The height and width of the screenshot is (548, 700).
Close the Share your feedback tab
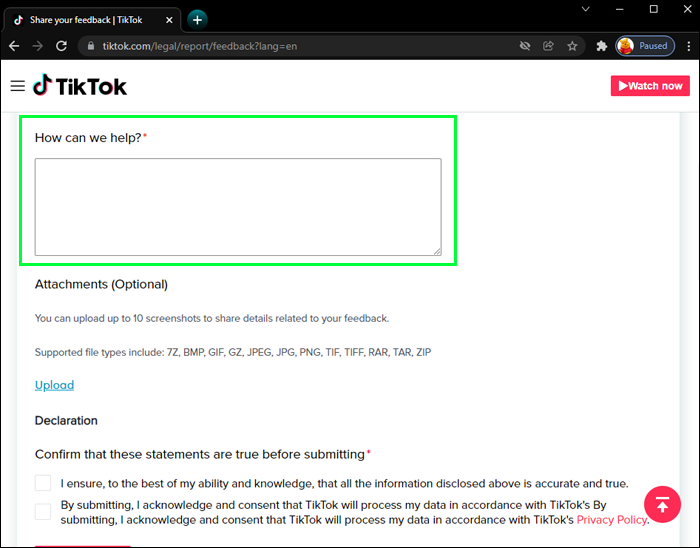point(169,20)
